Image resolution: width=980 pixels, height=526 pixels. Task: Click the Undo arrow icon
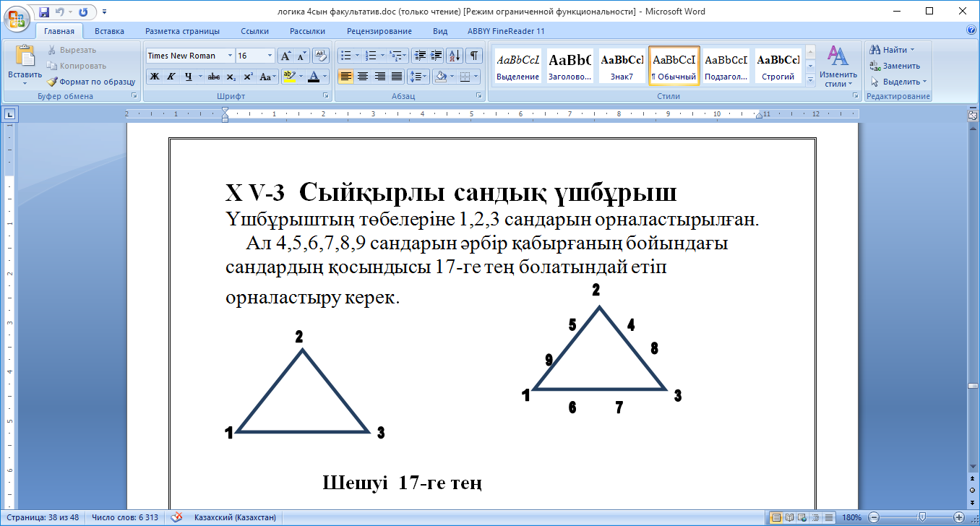(x=60, y=12)
